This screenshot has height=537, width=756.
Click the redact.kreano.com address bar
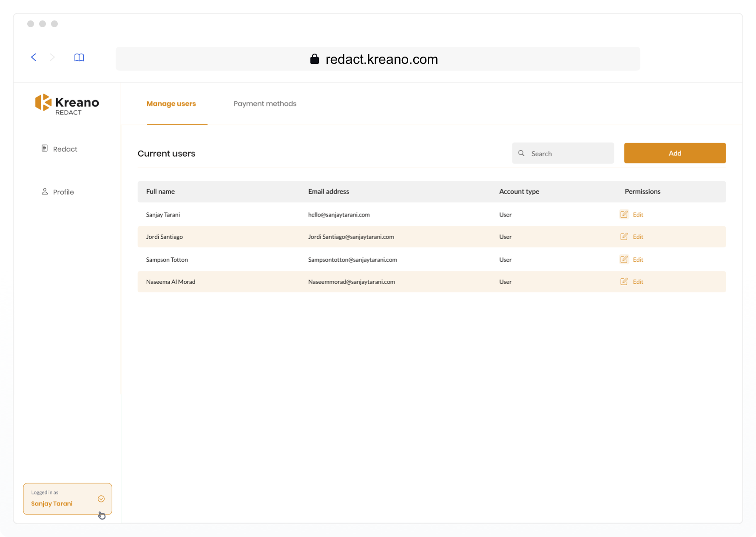(x=378, y=59)
